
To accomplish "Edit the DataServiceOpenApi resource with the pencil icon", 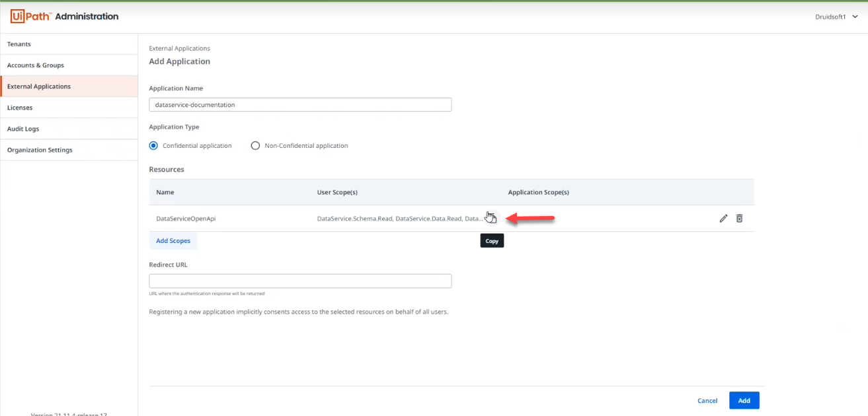I will pos(723,219).
